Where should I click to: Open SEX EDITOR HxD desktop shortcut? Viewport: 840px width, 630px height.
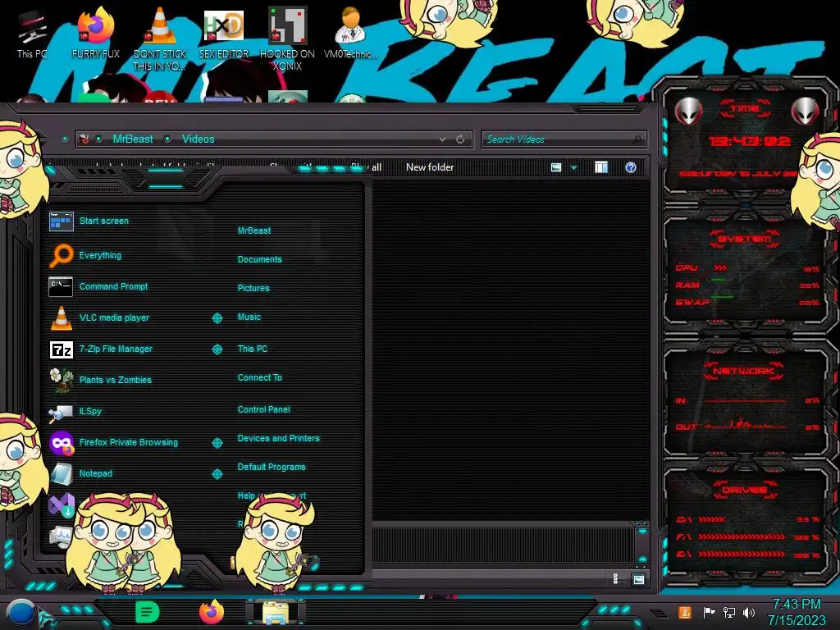click(224, 33)
